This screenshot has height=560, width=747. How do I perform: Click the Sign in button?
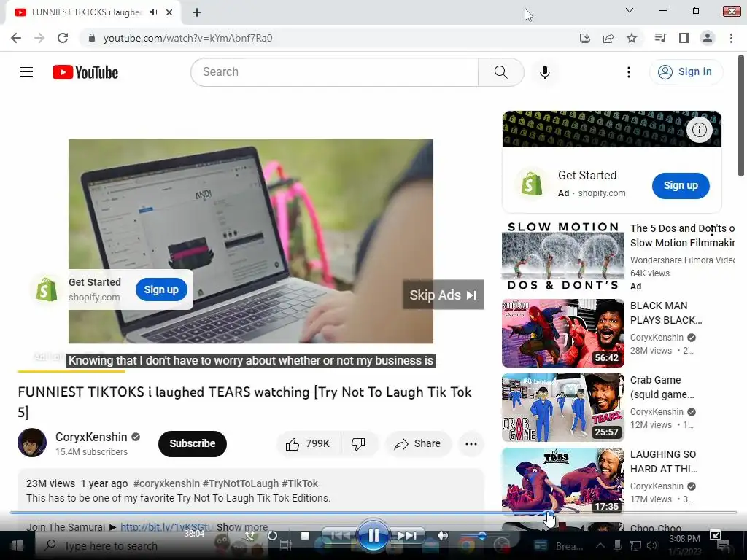(x=686, y=72)
